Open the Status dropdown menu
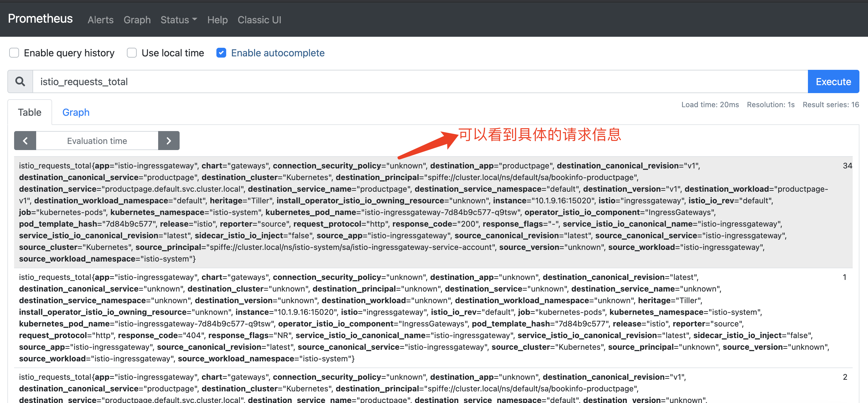Viewport: 868px width, 403px height. pyautogui.click(x=179, y=20)
